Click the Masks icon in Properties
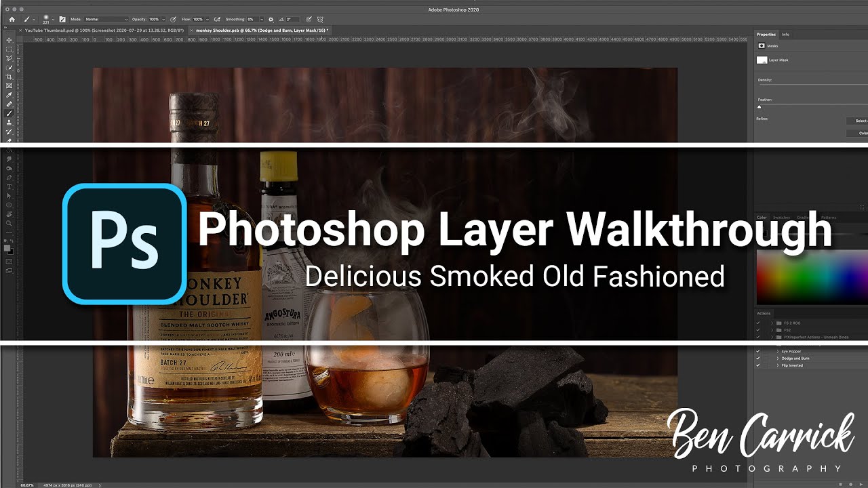 [x=762, y=45]
